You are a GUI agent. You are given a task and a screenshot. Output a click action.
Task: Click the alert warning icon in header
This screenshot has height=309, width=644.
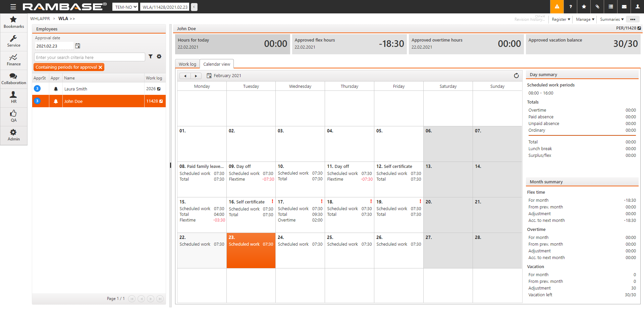click(557, 7)
